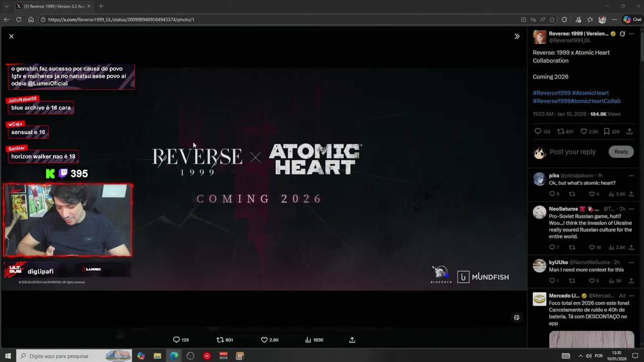Open YouTube Music from the taskbar
This screenshot has height=362, width=644.
pyautogui.click(x=207, y=356)
